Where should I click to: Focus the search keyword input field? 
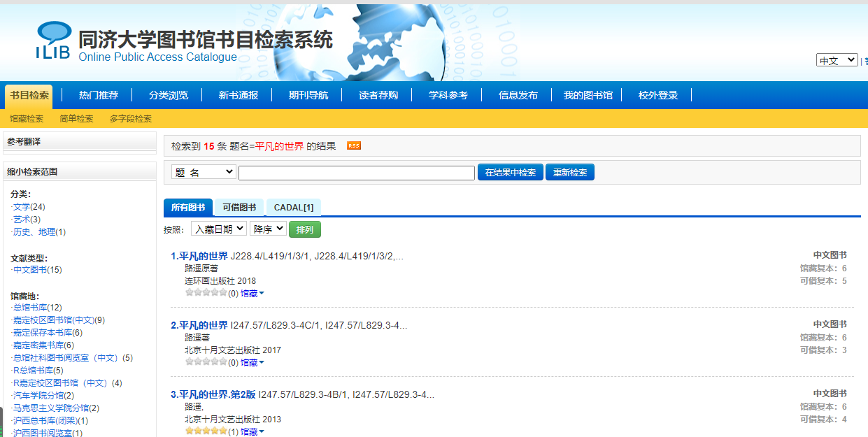[357, 173]
